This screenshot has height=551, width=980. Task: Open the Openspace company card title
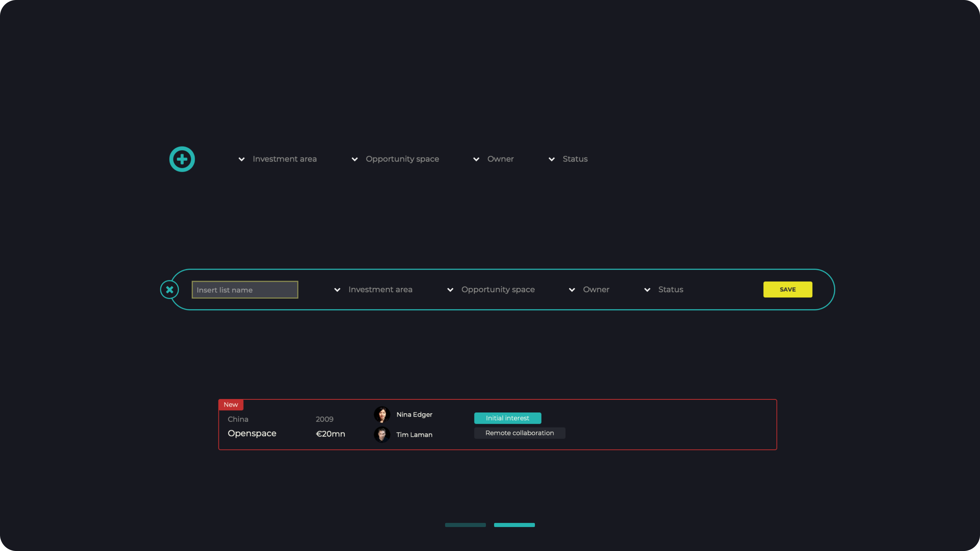click(x=252, y=433)
